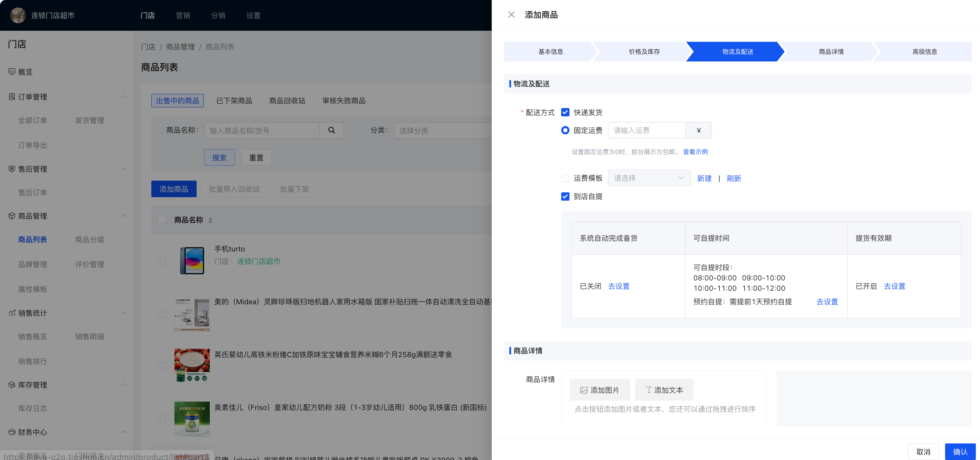Switch to 价格及库存 step tab
The height and width of the screenshot is (460, 980).
[644, 52]
